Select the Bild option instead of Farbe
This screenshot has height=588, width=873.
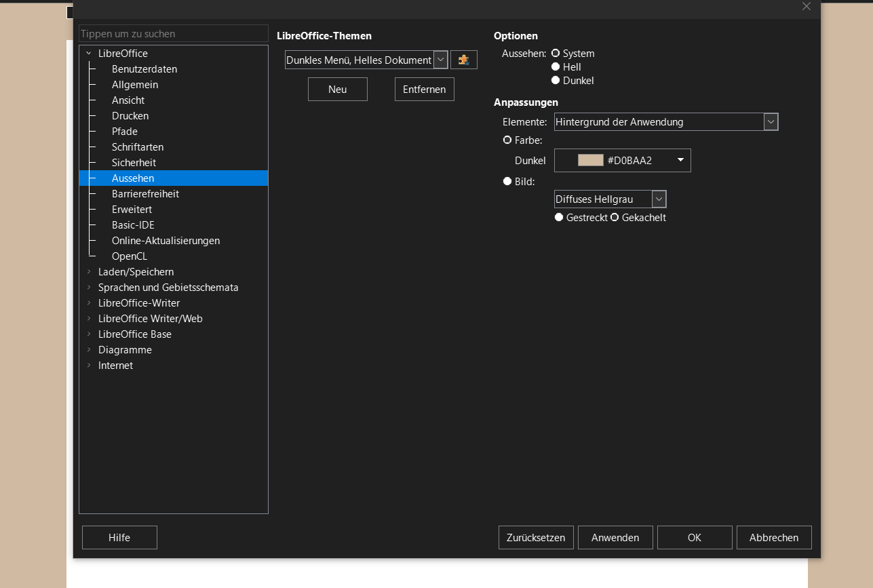(507, 181)
